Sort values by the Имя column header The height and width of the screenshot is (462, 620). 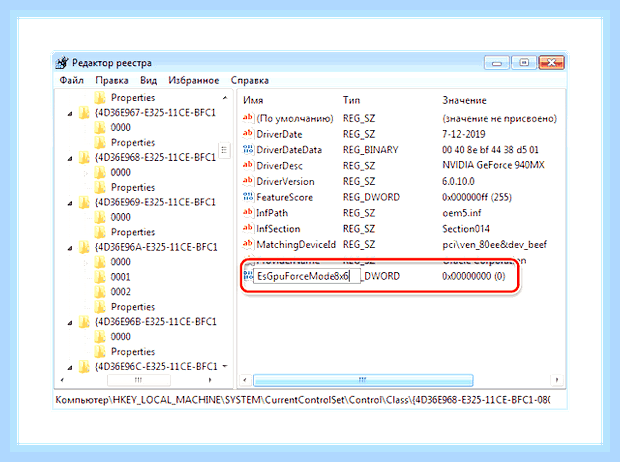click(x=253, y=100)
